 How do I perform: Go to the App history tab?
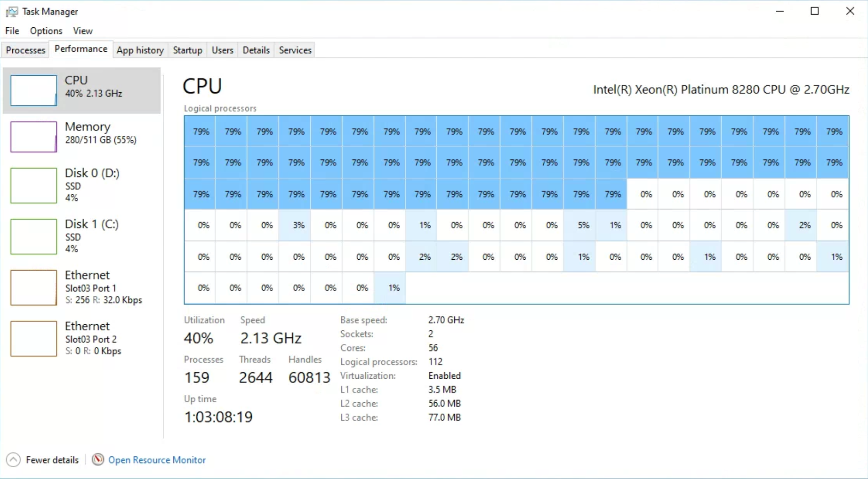point(140,50)
